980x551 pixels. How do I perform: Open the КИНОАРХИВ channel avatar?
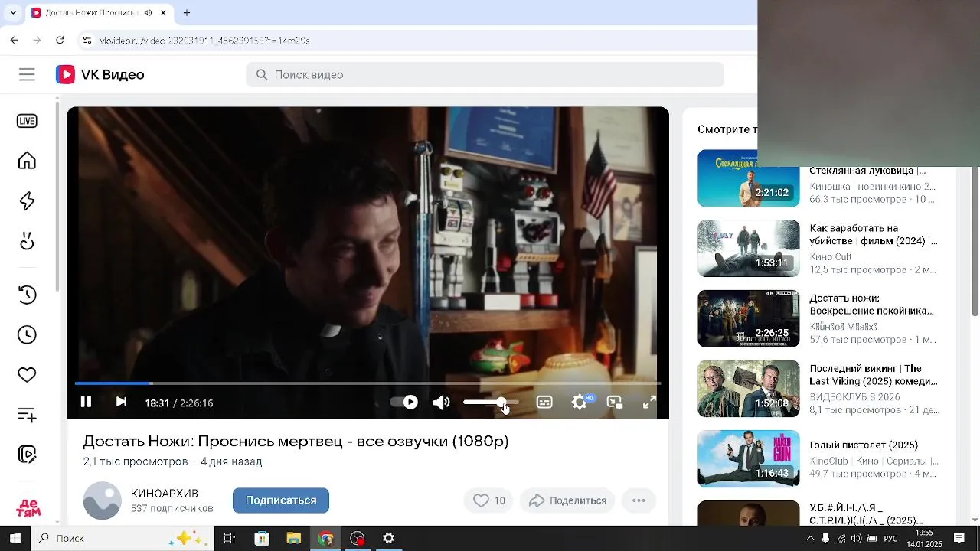point(102,500)
